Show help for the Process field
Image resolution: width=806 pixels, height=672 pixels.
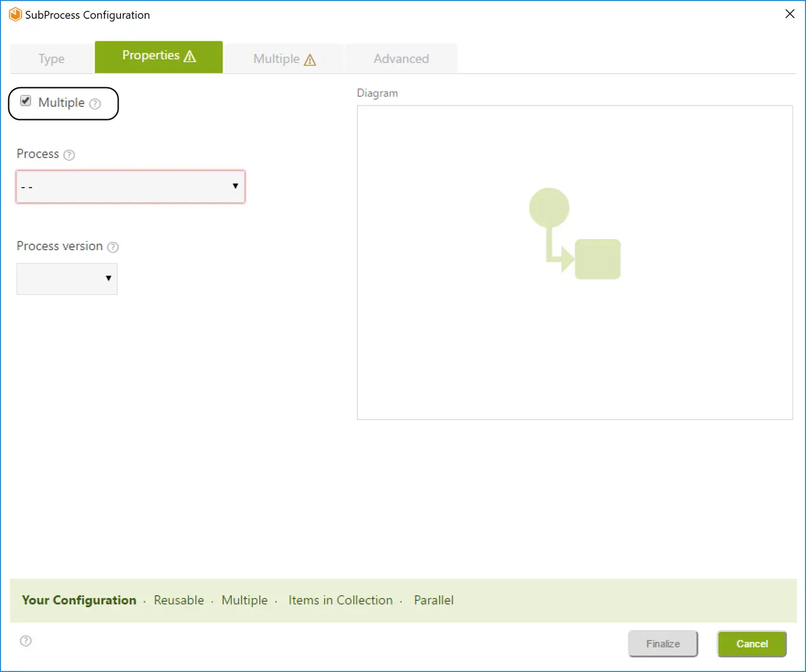pyautogui.click(x=69, y=155)
